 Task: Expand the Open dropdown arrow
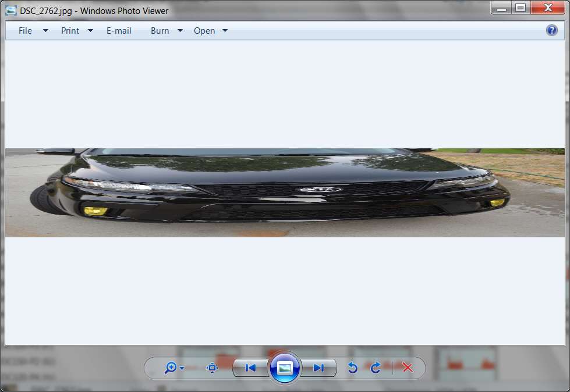(225, 31)
